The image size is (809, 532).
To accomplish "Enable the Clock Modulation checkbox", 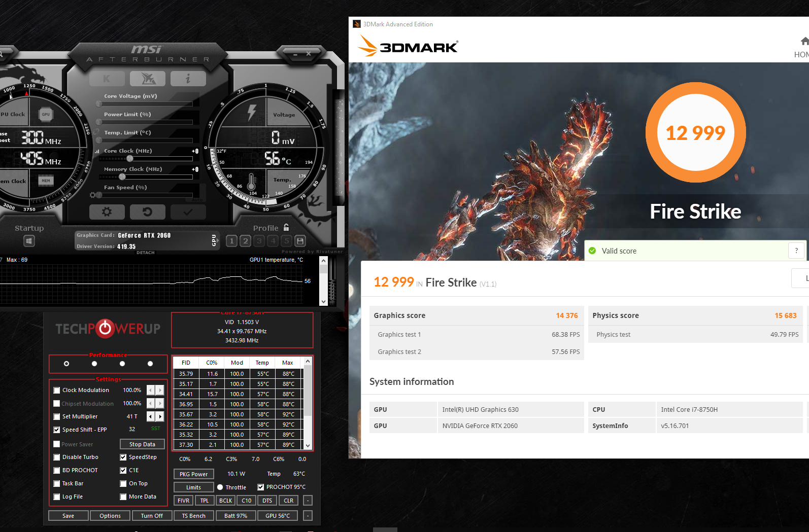I will (57, 391).
